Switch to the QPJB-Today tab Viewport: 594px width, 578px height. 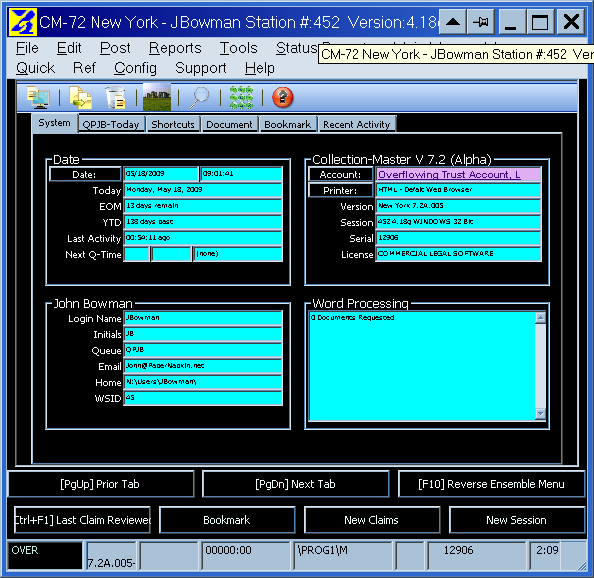pyautogui.click(x=111, y=125)
